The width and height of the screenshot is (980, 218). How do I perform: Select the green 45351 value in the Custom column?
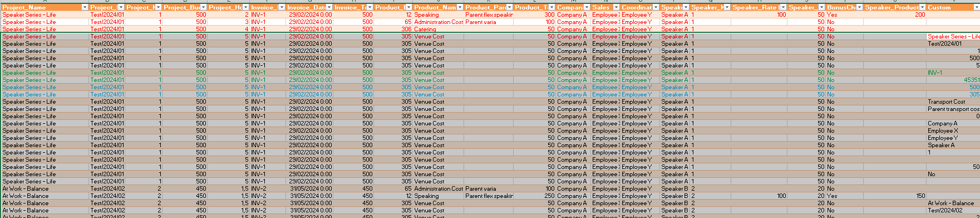pos(972,80)
